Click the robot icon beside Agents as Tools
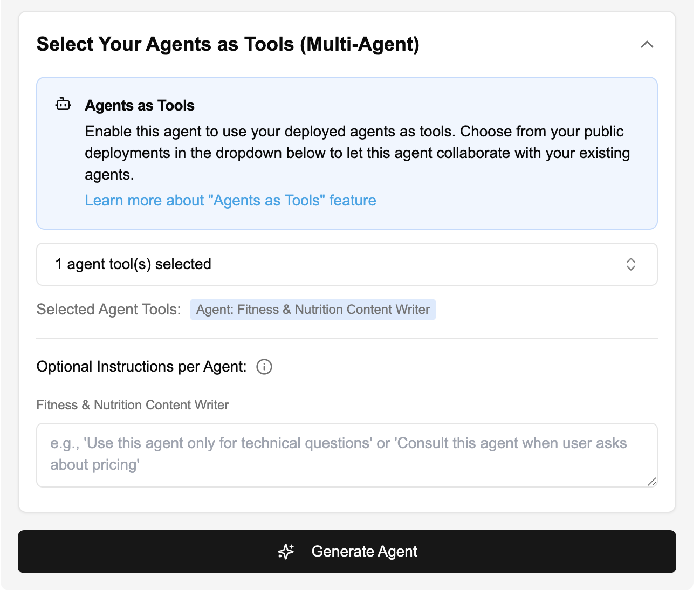Viewport: 700px width, 590px height. (x=63, y=105)
